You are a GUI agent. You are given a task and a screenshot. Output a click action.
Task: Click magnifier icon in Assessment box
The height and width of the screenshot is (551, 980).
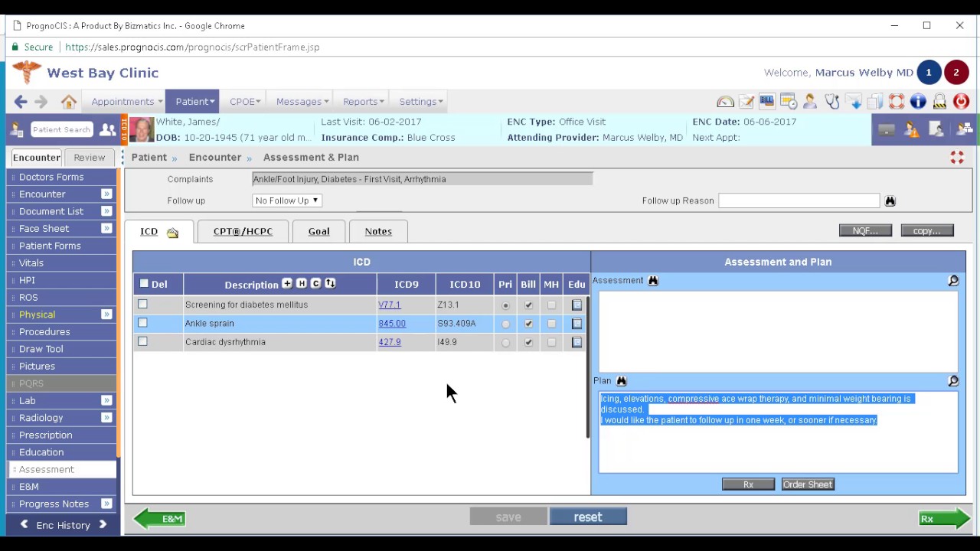(953, 281)
